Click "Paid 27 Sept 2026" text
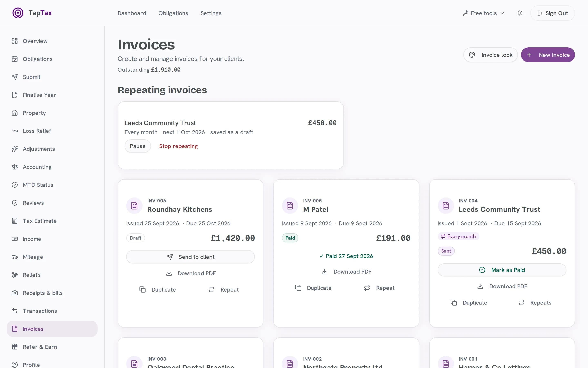The image size is (588, 368). click(349, 256)
